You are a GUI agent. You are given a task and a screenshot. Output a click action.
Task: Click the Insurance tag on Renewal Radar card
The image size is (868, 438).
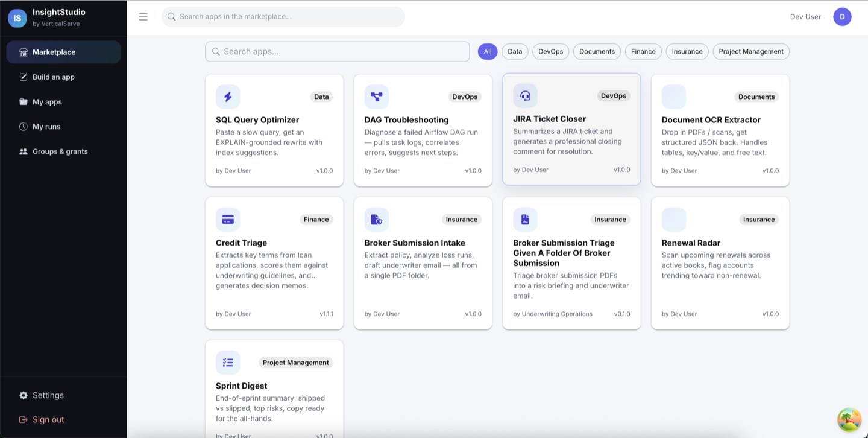pyautogui.click(x=759, y=220)
